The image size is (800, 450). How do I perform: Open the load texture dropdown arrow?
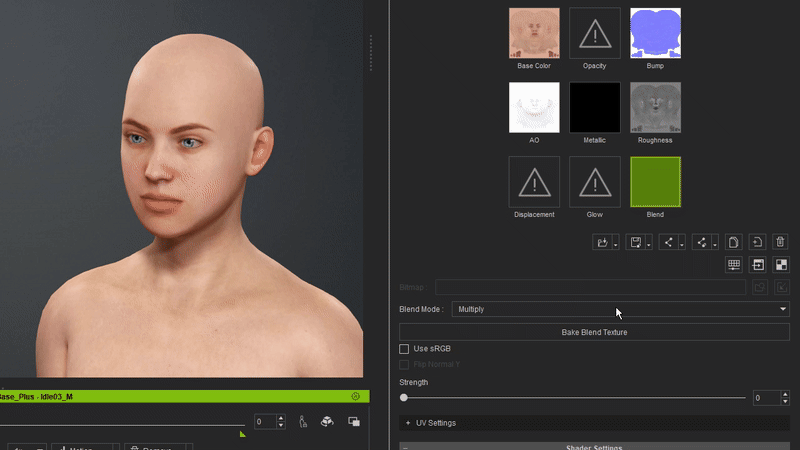pos(615,244)
